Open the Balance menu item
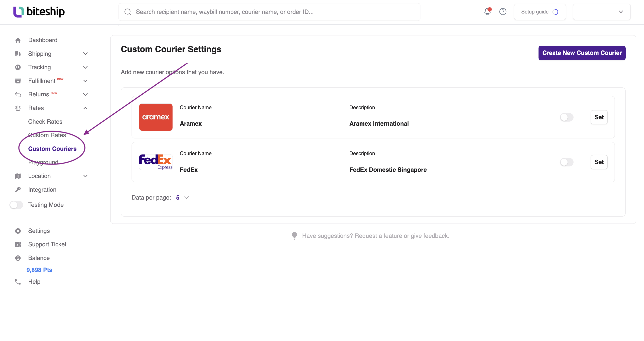 tap(39, 258)
